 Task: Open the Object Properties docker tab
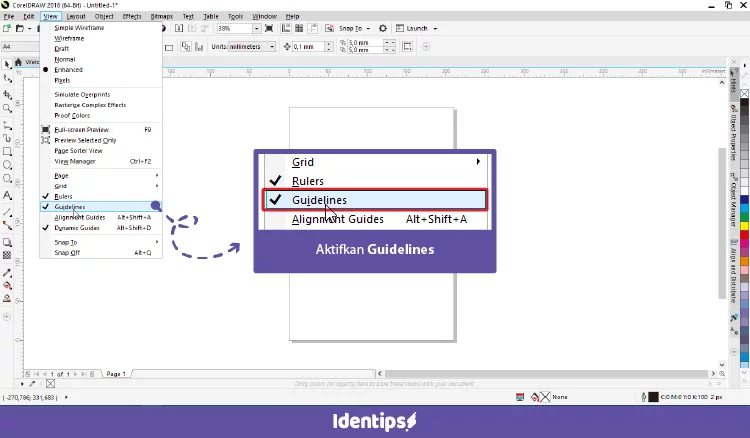pos(733,134)
